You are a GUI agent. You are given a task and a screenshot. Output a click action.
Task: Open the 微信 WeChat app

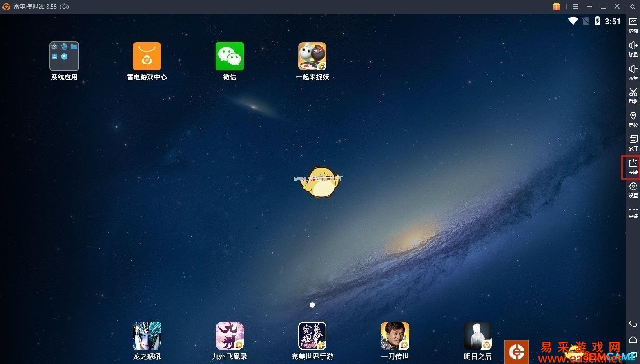click(x=230, y=57)
